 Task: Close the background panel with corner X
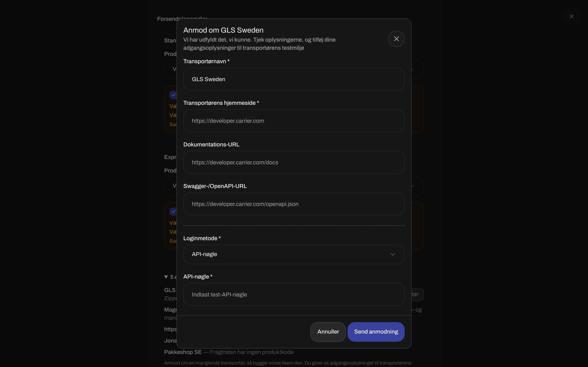[x=571, y=16]
